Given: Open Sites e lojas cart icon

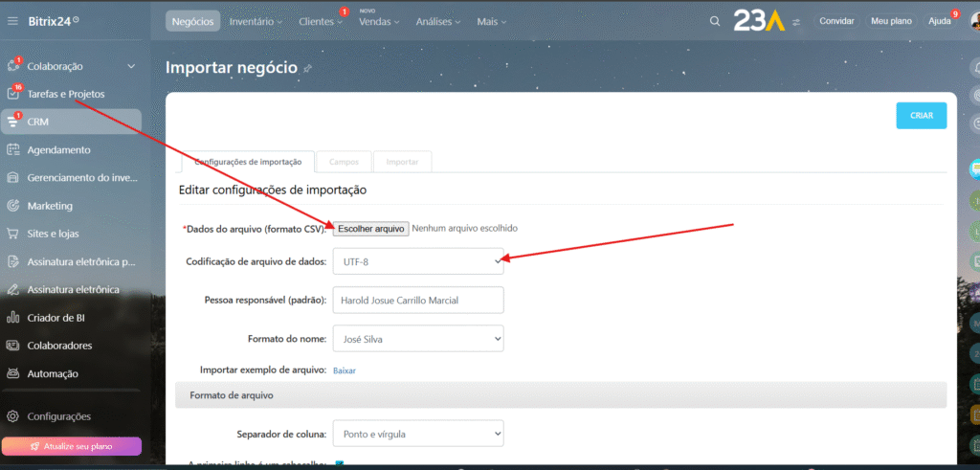Looking at the screenshot, I should [x=13, y=234].
